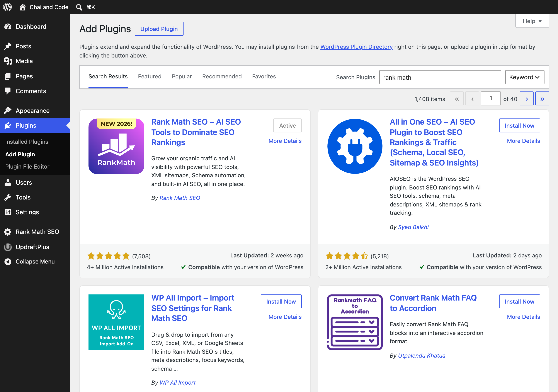The height and width of the screenshot is (392, 558).
Task: Install the All in One SEO plugin
Action: click(519, 126)
